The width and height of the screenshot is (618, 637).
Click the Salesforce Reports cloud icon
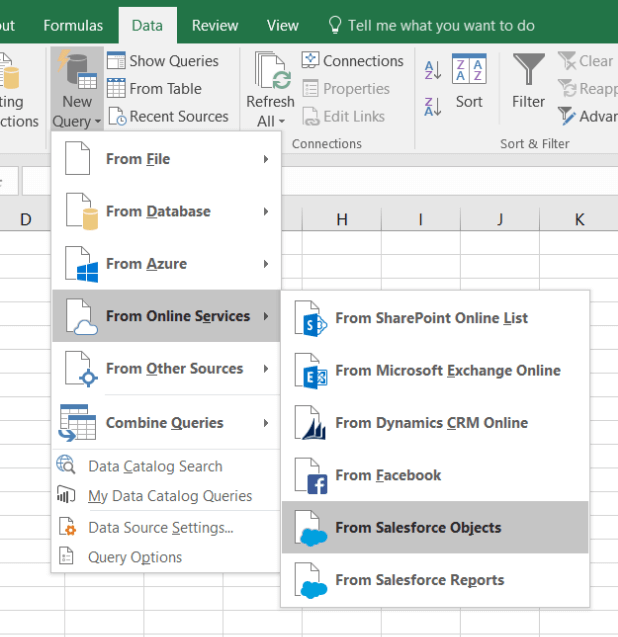coord(311,581)
